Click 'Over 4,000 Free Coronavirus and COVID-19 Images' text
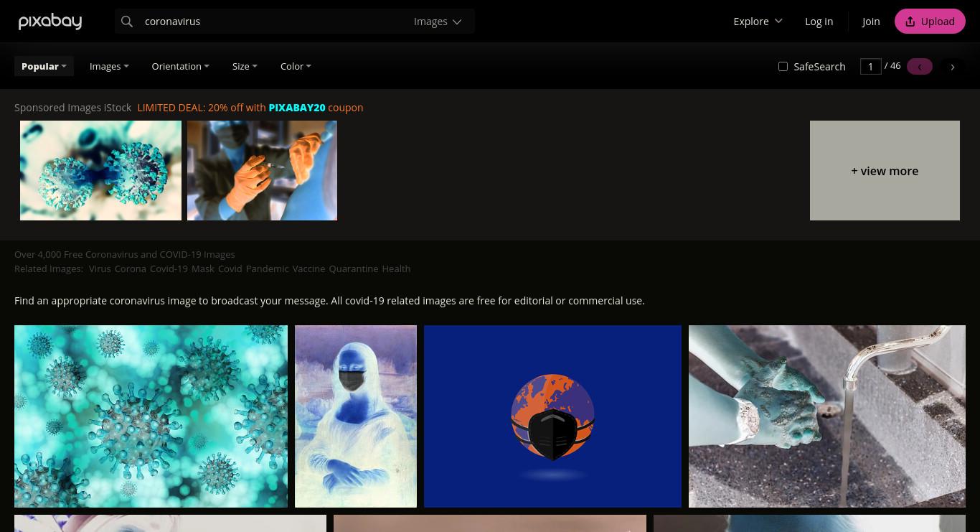The height and width of the screenshot is (532, 980). (125, 254)
